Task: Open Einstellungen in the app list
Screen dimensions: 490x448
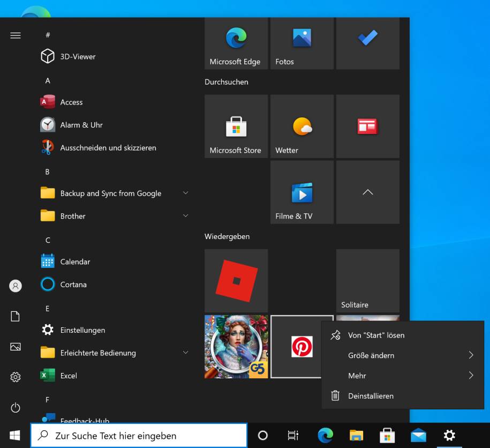Action: click(x=114, y=330)
